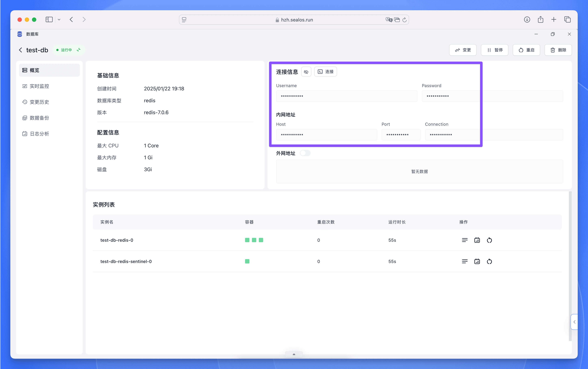Open the sidebar options dropdown chevron
The image size is (588, 369).
[x=59, y=19]
